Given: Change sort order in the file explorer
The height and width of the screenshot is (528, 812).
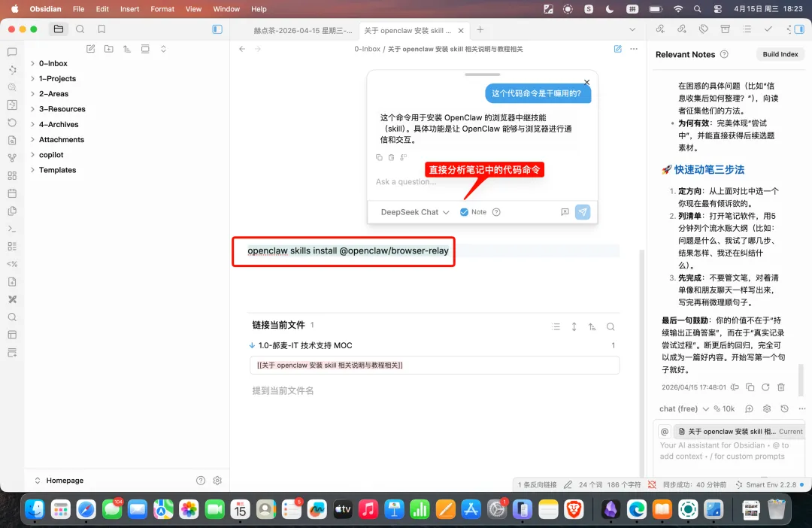Looking at the screenshot, I should coord(127,49).
